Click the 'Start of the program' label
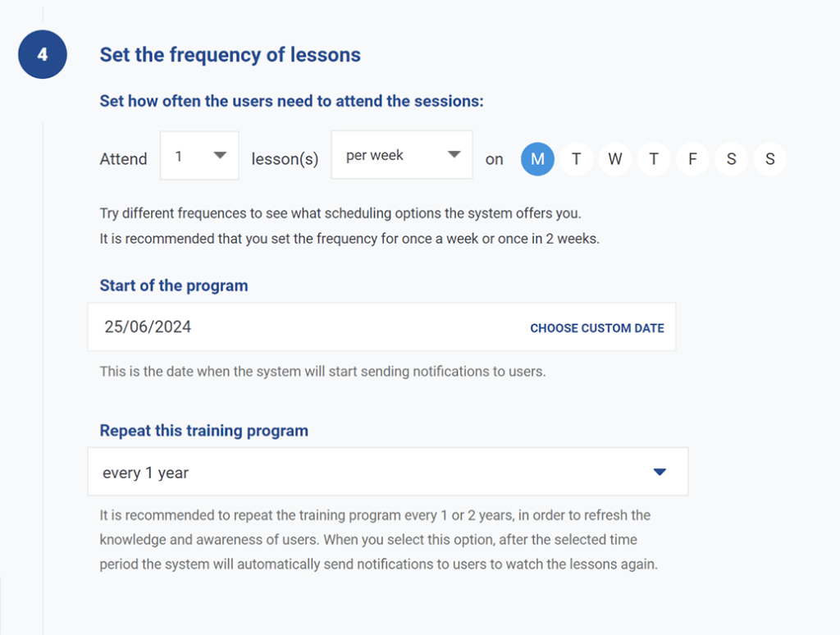 [x=174, y=286]
